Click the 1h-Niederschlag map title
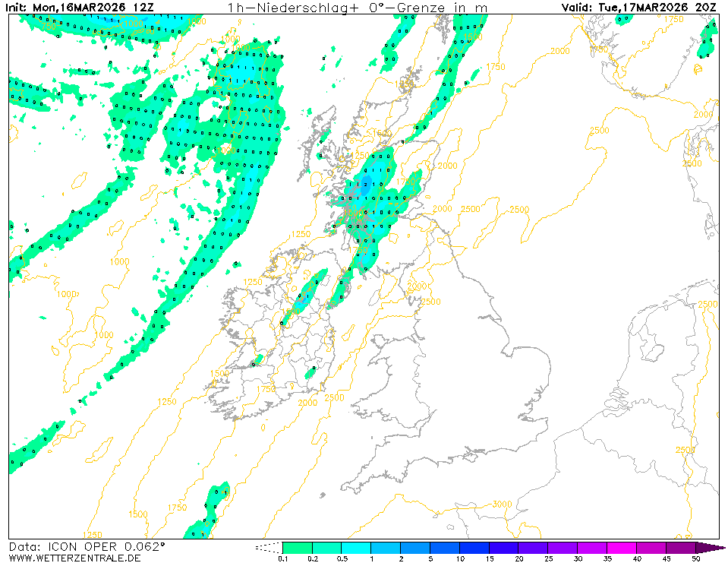 (358, 8)
